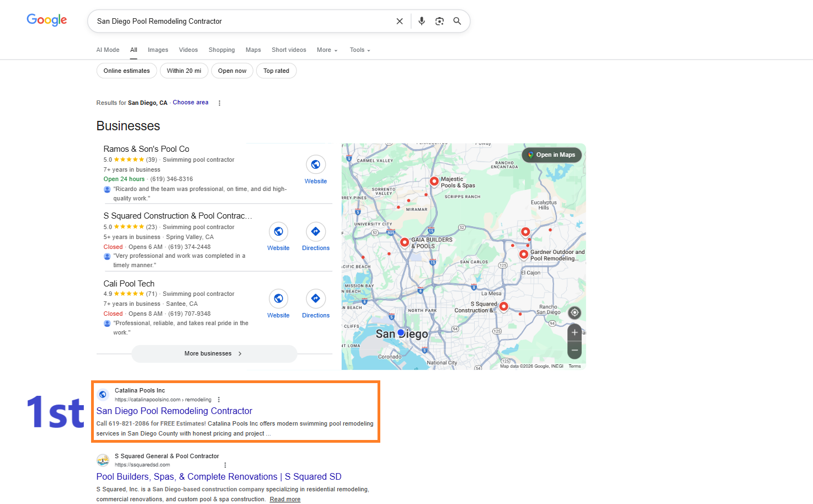The height and width of the screenshot is (504, 813).
Task: Select the All results tab
Action: point(134,50)
